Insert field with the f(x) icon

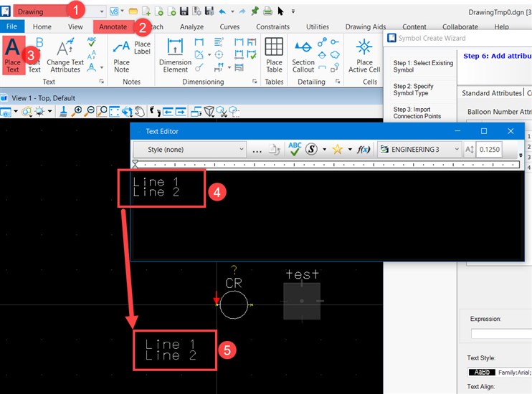pos(364,149)
